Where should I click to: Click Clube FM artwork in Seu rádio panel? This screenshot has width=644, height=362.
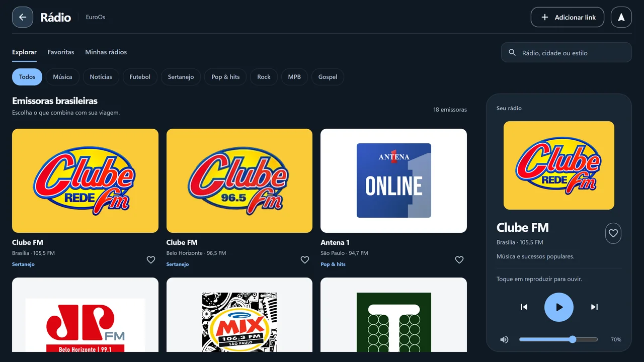click(559, 165)
